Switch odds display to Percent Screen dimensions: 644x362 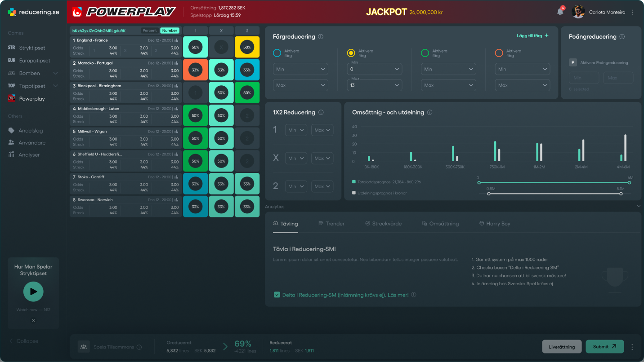coord(150,31)
